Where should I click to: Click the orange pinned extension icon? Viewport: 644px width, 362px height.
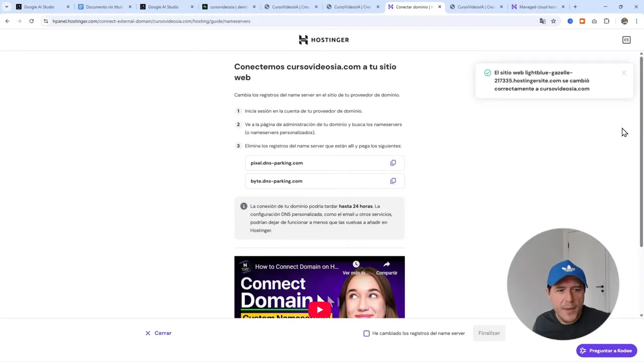pyautogui.click(x=582, y=21)
